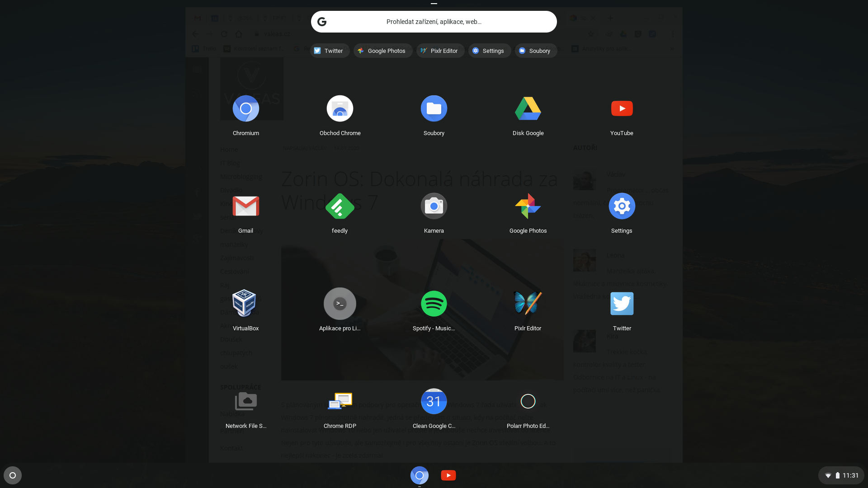The height and width of the screenshot is (488, 868).
Task: Launch Chrome RDP app
Action: pos(340,401)
